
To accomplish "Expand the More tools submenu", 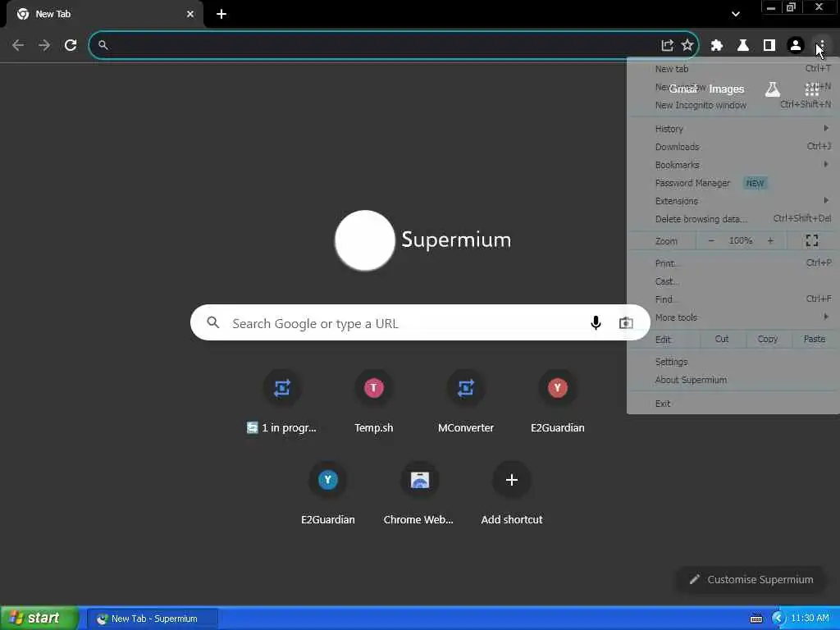I will tap(734, 317).
